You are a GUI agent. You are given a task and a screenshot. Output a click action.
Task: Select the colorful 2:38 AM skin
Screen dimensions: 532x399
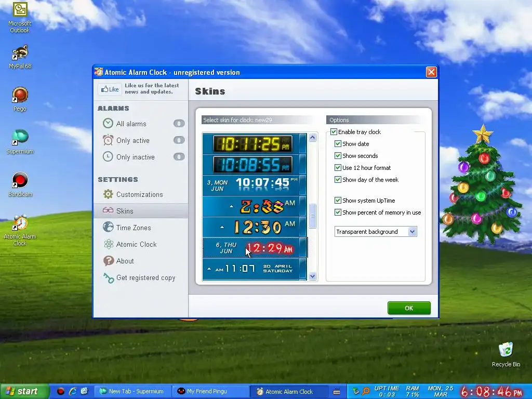(x=255, y=206)
